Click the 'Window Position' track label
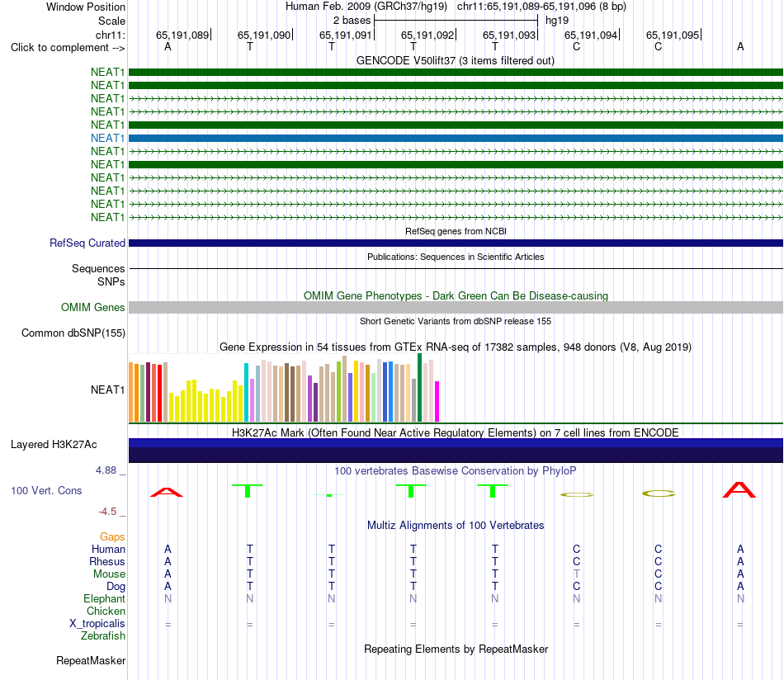784x680 pixels. tap(86, 7)
